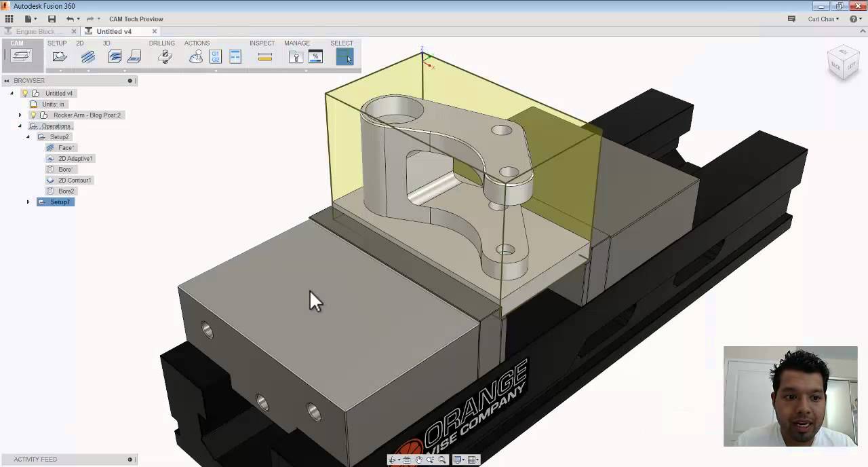Screen dimensions: 868x467
Task: Collapse the Setup2 node
Action: (x=28, y=136)
